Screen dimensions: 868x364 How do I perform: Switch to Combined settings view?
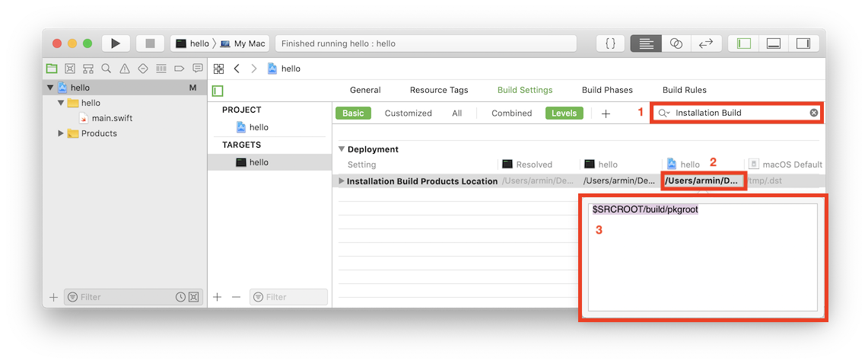511,113
